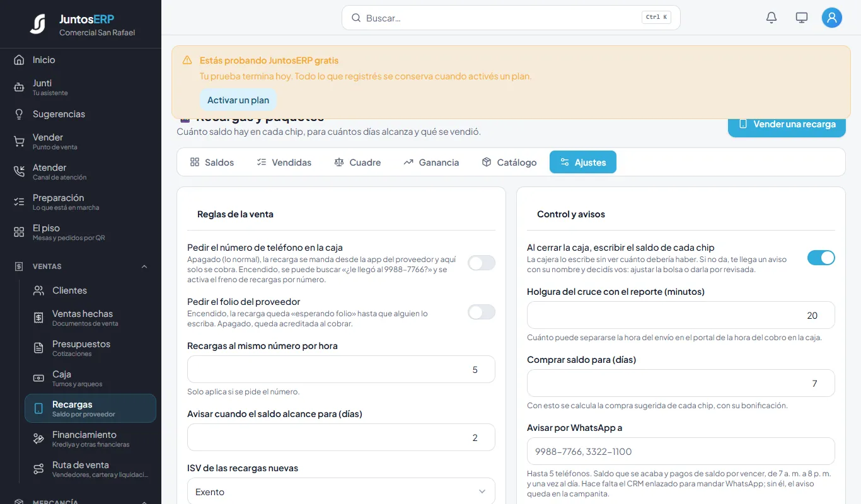Switch to the Saldos tab

point(212,162)
